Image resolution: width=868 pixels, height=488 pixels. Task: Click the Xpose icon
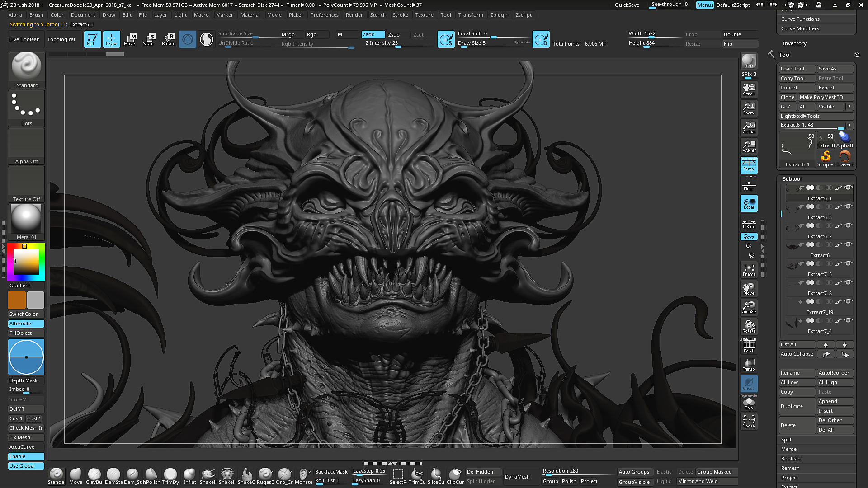click(749, 421)
